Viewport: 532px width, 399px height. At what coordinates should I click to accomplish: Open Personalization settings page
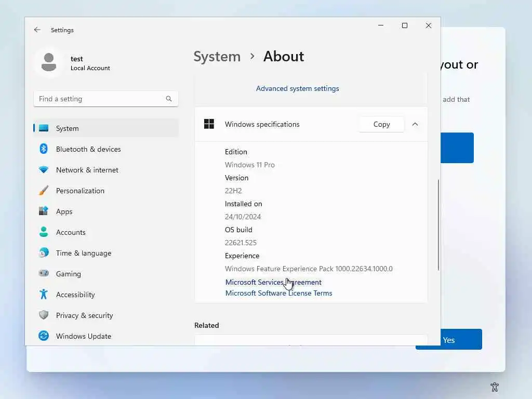(106, 190)
